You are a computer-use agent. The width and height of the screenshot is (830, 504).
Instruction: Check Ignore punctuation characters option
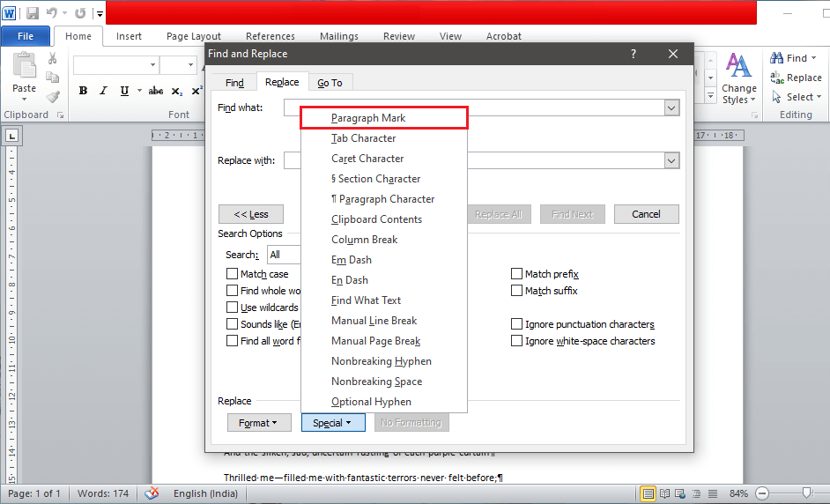pyautogui.click(x=517, y=324)
